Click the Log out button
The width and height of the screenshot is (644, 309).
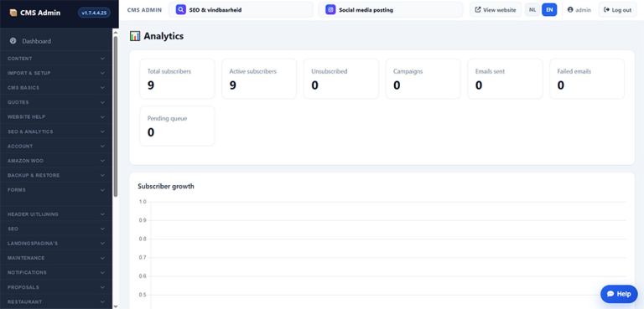tap(617, 10)
